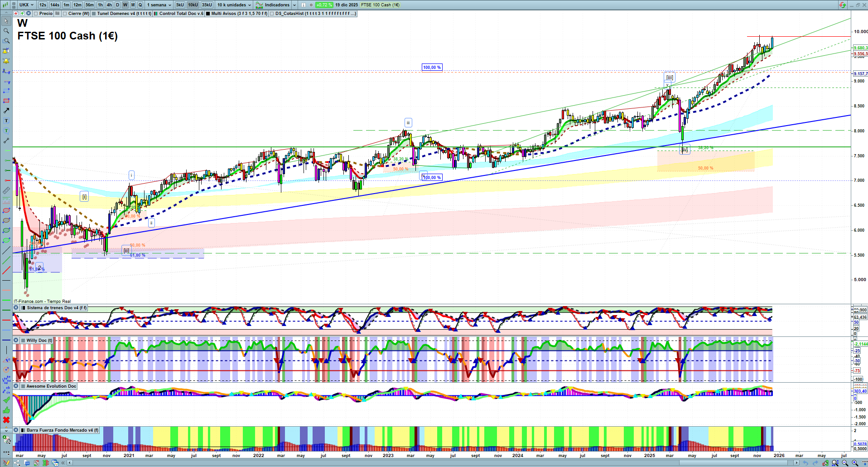Select the 4h timeframe
Image resolution: width=868 pixels, height=467 pixels.
coord(109,5)
